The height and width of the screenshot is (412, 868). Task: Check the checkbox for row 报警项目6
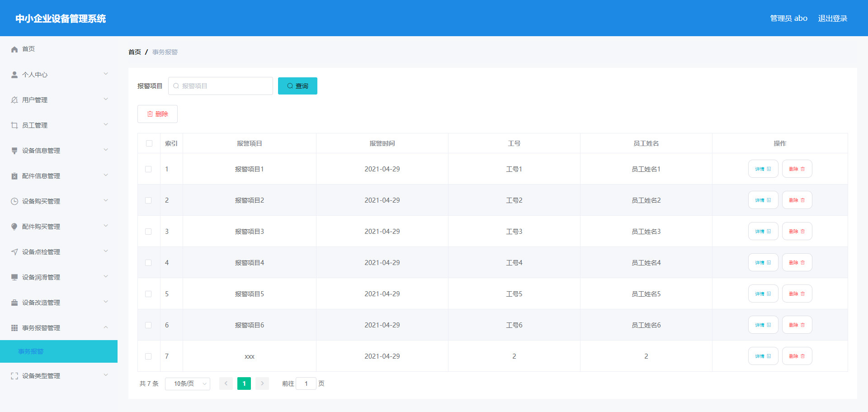pos(148,325)
